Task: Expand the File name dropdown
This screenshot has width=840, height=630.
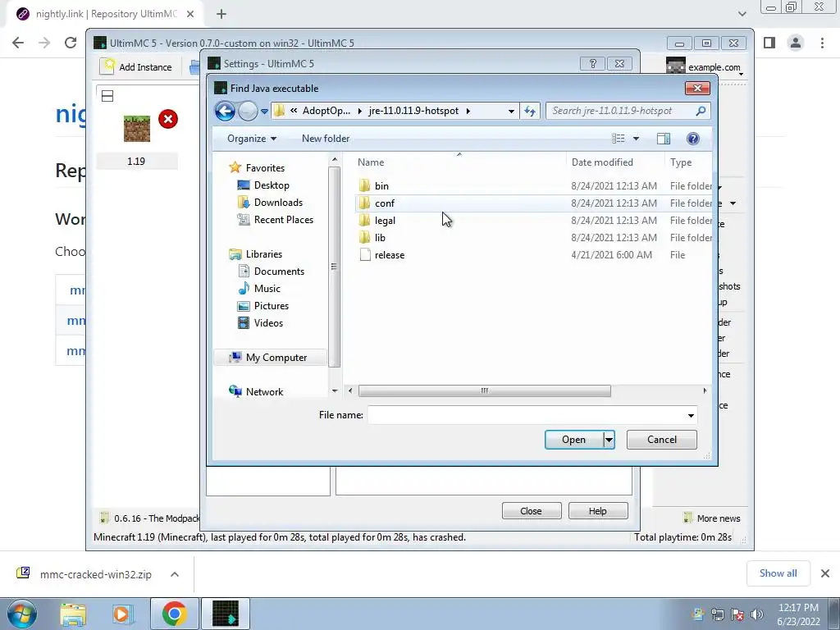Action: [x=691, y=415]
